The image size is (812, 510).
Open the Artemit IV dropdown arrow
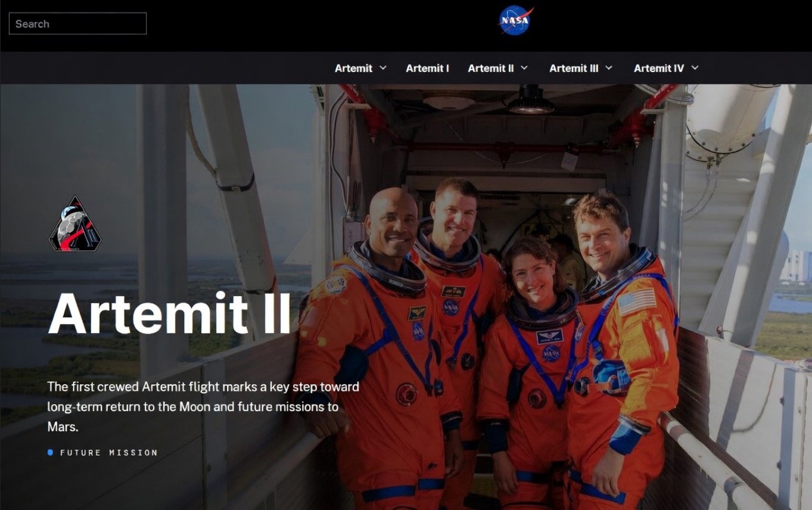pyautogui.click(x=695, y=68)
